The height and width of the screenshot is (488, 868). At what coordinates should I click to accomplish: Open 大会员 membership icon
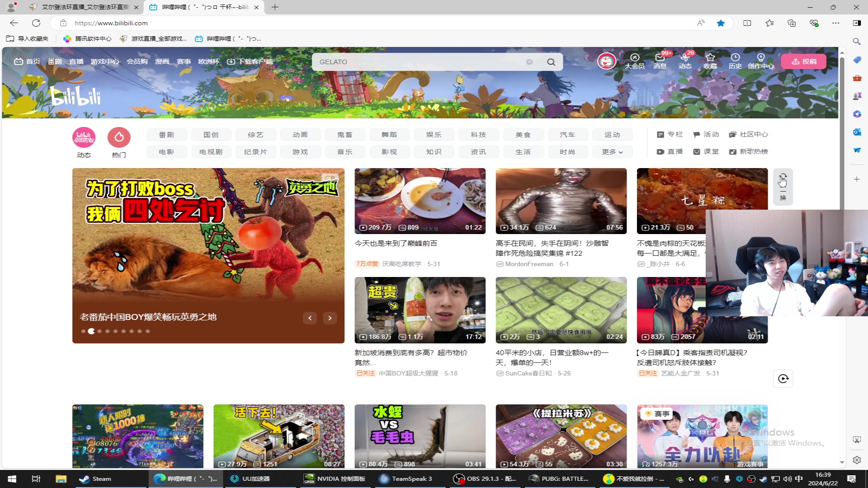[x=635, y=61]
